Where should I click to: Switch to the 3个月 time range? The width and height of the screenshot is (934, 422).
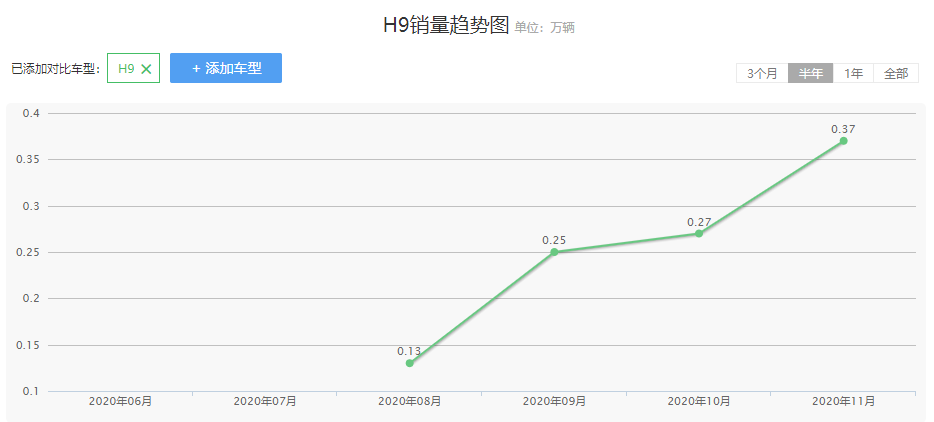coord(762,73)
